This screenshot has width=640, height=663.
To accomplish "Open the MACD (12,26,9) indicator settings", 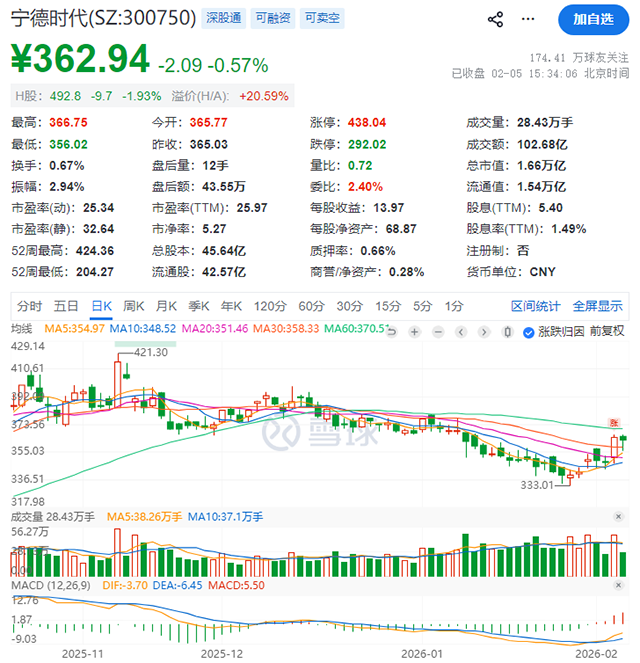I will 47,583.
